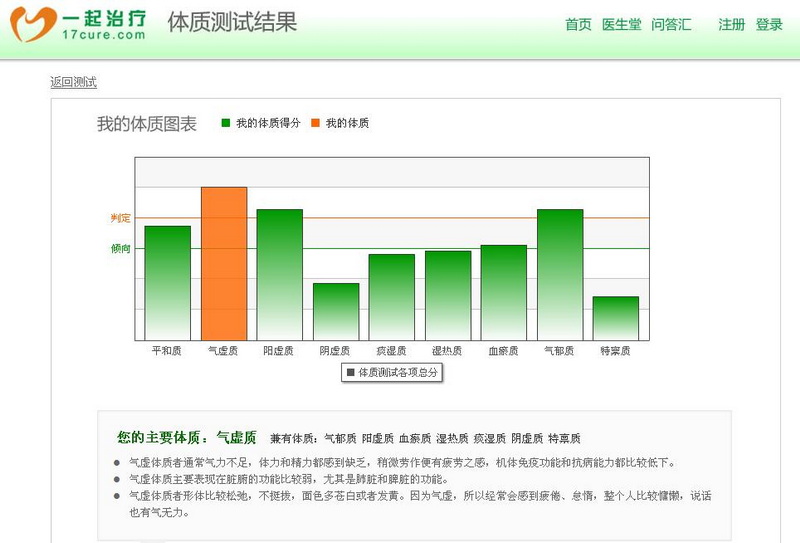Click the 体质测试结果 page title
The height and width of the screenshot is (543, 800).
(x=232, y=22)
